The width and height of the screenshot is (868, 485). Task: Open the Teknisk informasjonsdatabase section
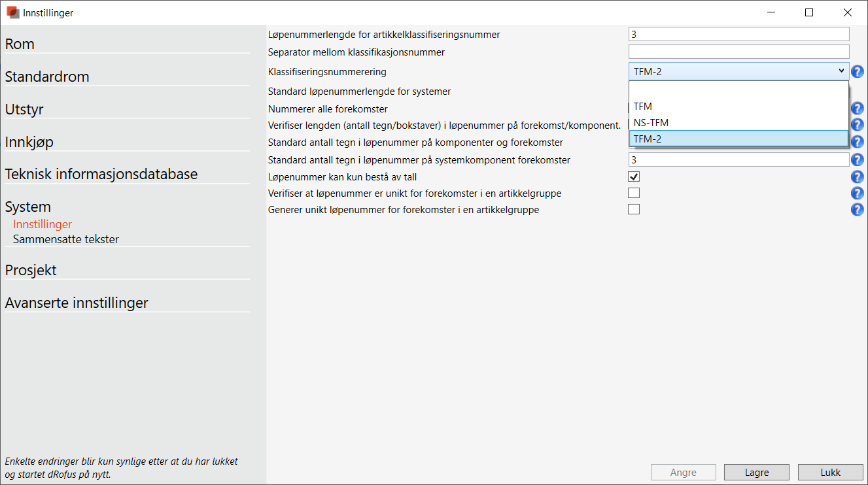[x=101, y=175]
